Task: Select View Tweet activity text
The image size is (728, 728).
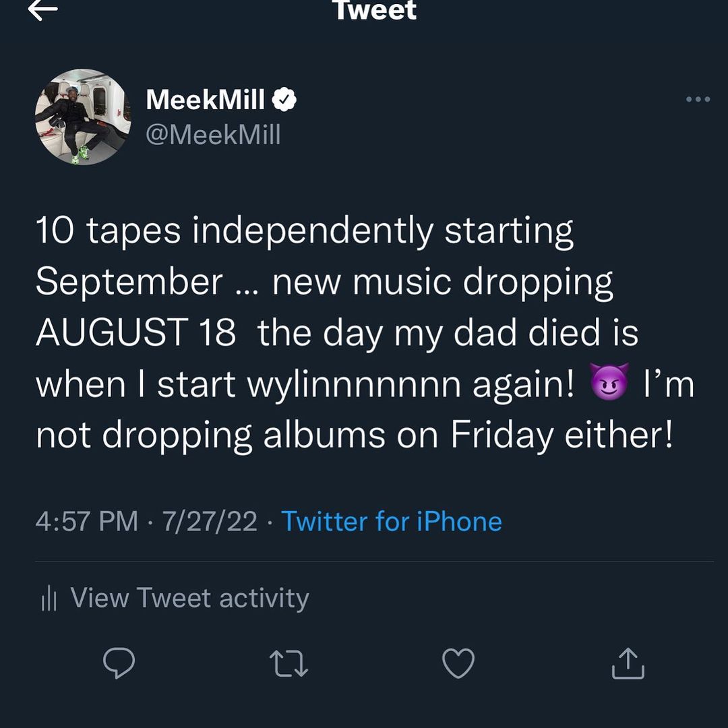Action: click(x=189, y=599)
